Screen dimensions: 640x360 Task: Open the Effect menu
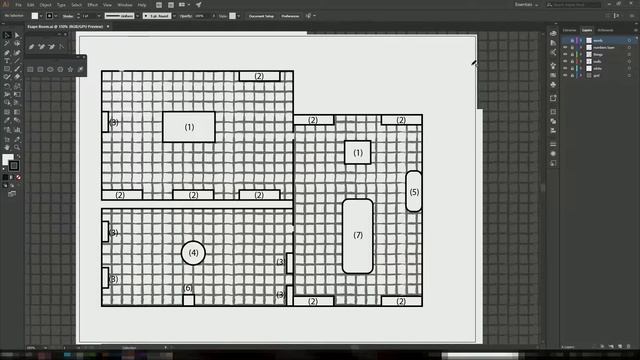(93, 5)
